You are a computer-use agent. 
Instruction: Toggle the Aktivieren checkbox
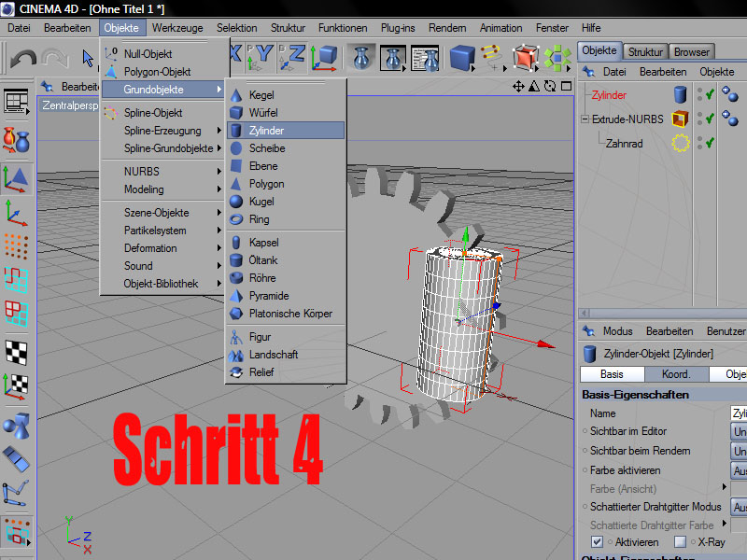pos(597,542)
